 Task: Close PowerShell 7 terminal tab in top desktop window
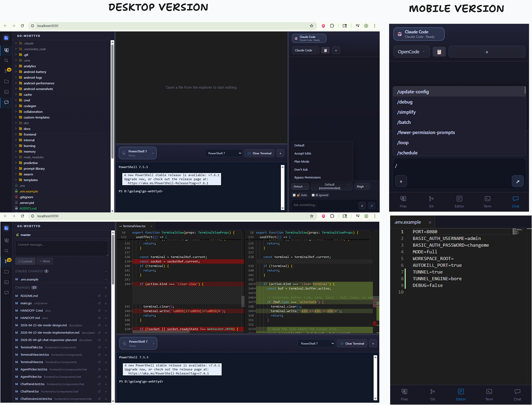[x=153, y=153]
